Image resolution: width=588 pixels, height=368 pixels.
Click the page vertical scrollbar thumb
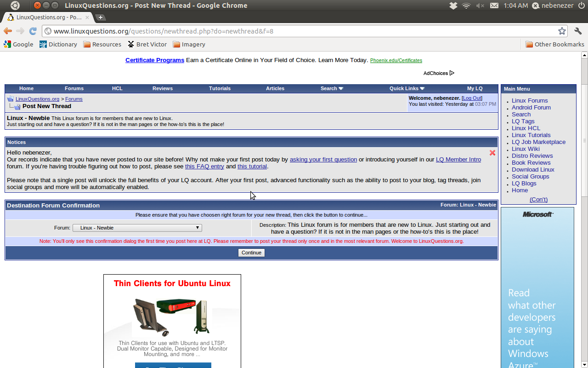584,140
